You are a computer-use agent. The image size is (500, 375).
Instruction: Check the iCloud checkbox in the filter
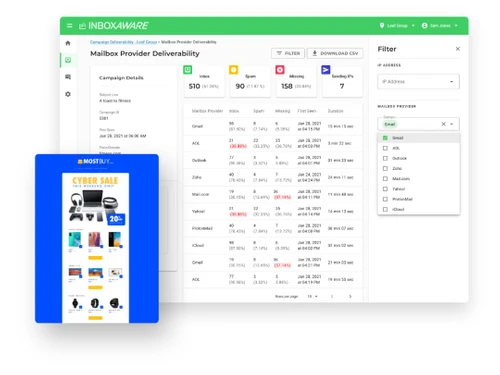(x=385, y=209)
